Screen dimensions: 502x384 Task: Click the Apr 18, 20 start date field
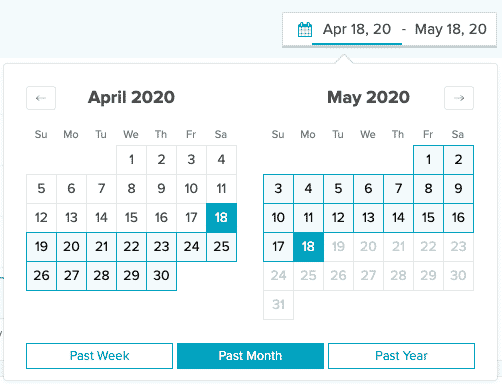[357, 29]
